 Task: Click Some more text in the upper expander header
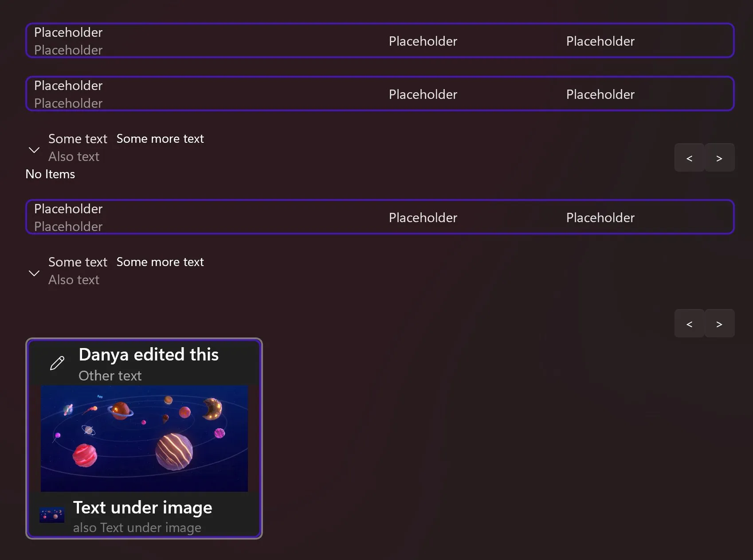tap(160, 139)
